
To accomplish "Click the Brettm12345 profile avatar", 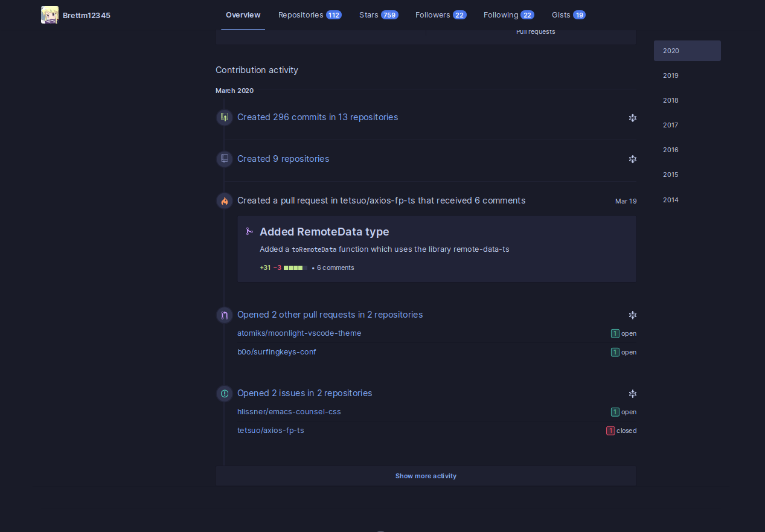I will click(x=50, y=14).
